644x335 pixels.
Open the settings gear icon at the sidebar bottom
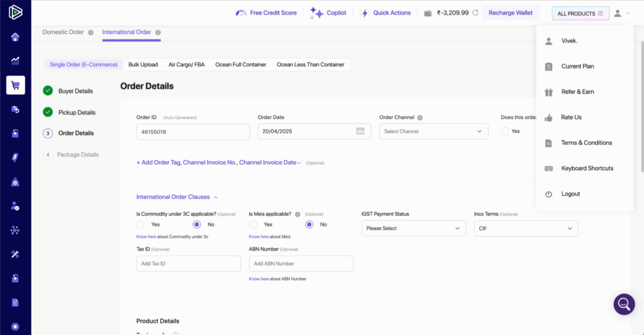click(15, 326)
